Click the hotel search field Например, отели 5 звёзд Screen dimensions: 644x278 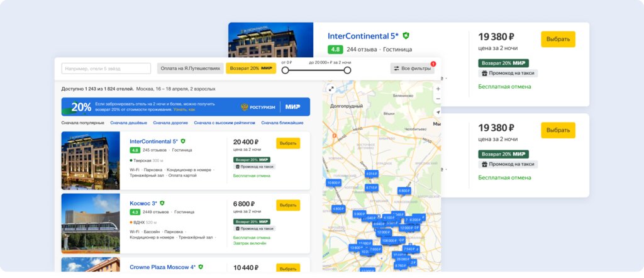[x=106, y=68]
